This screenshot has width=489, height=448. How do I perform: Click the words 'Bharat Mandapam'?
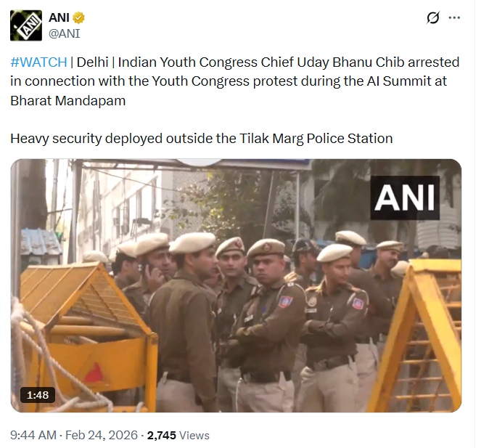click(x=68, y=100)
